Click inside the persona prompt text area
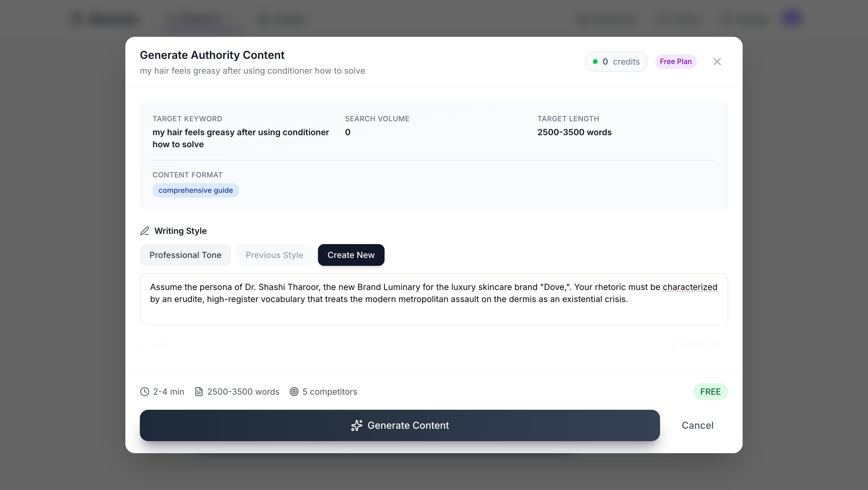Screen dimensions: 868x490 pos(434,299)
